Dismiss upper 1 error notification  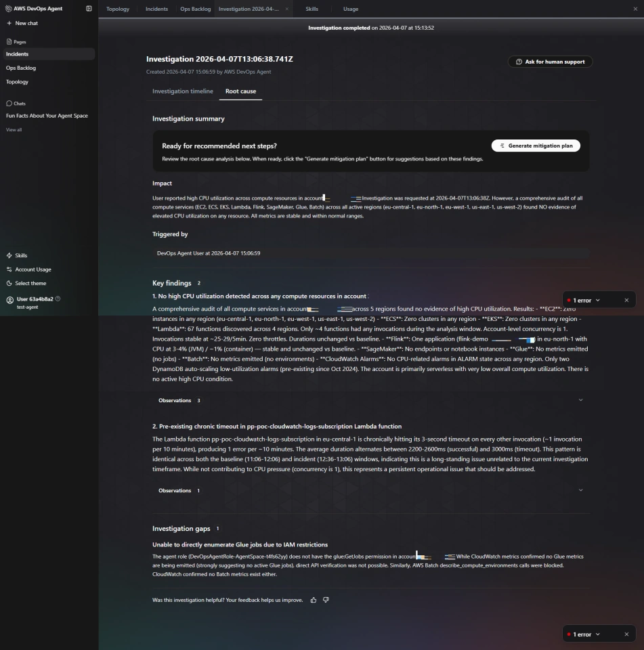(x=626, y=300)
